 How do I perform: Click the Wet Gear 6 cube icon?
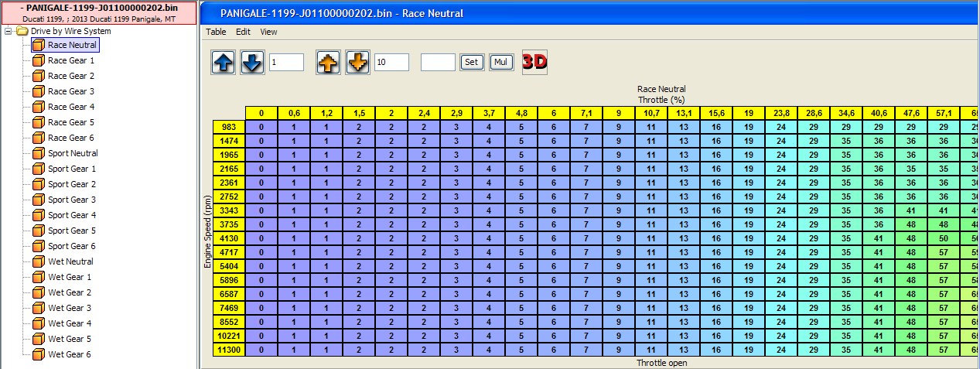coord(39,354)
